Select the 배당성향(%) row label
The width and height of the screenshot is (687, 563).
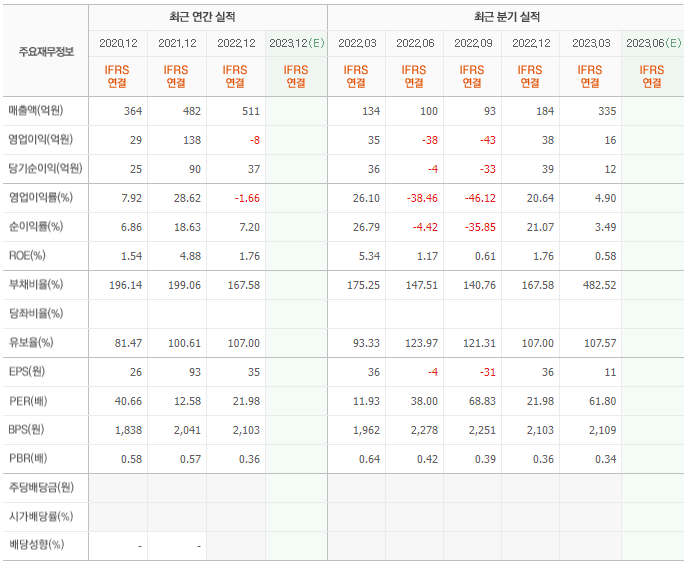tap(36, 545)
